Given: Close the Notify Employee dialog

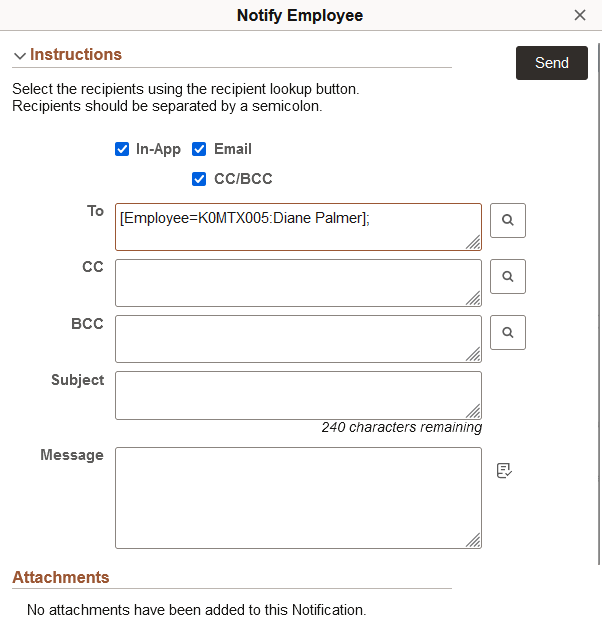Looking at the screenshot, I should tap(580, 15).
